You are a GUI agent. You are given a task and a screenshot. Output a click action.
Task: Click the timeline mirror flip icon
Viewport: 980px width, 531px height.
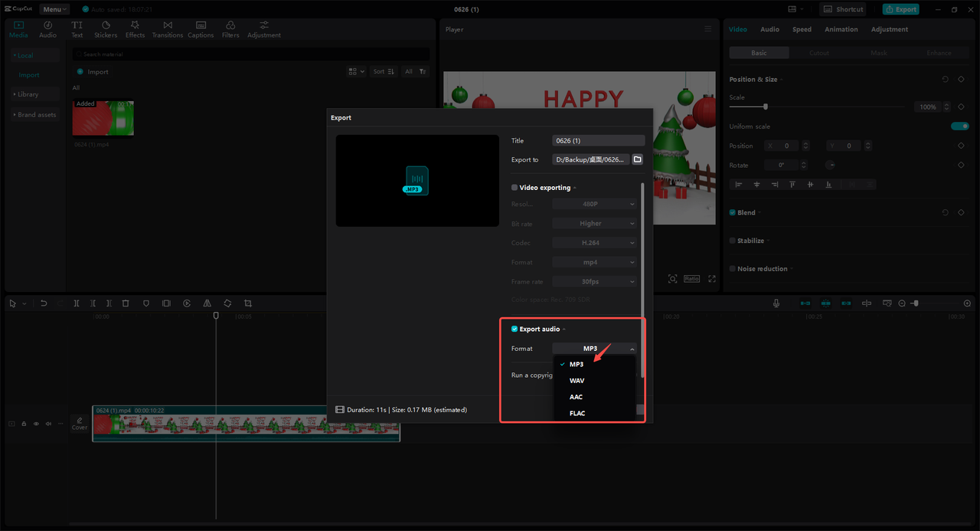[207, 303]
